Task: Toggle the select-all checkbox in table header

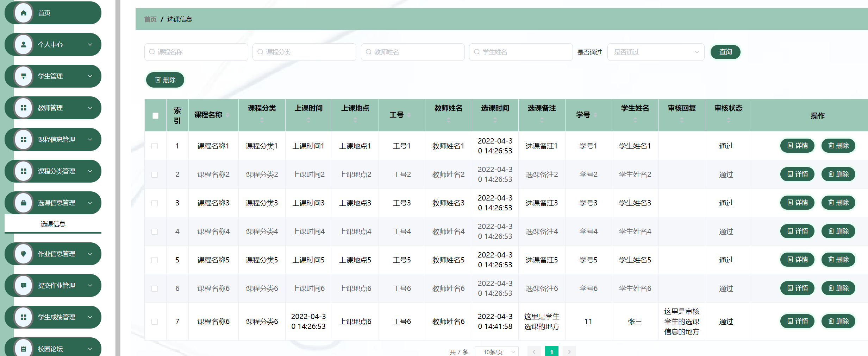Action: [155, 115]
